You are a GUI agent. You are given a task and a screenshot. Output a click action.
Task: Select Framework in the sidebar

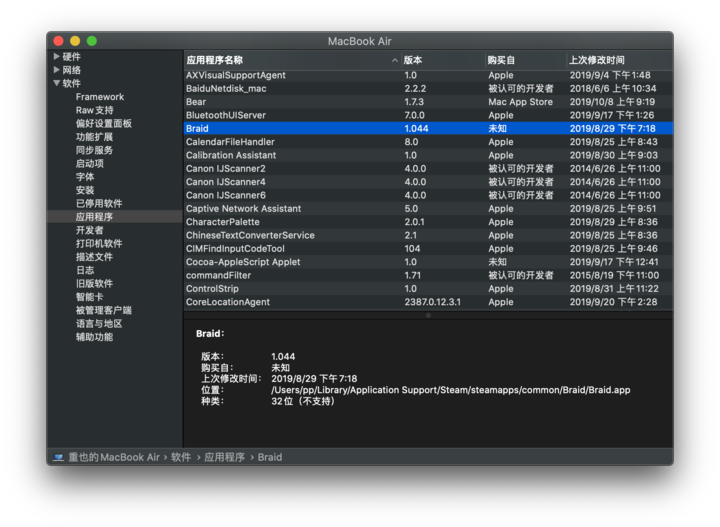[100, 97]
